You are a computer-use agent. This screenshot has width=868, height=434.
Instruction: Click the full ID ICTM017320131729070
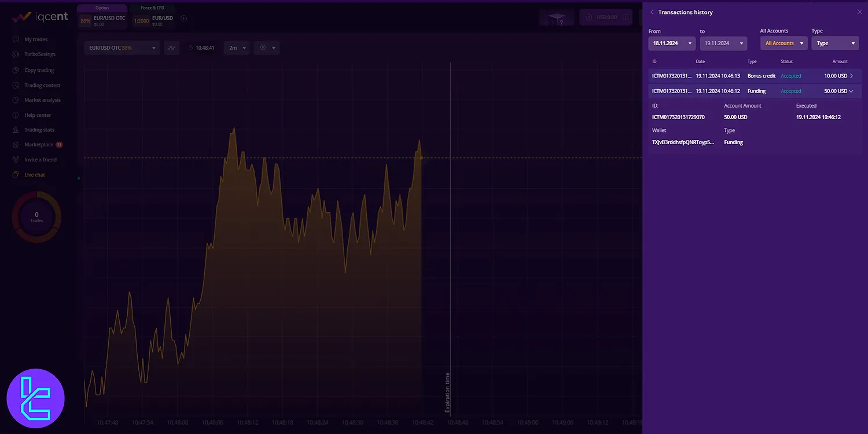(x=678, y=117)
